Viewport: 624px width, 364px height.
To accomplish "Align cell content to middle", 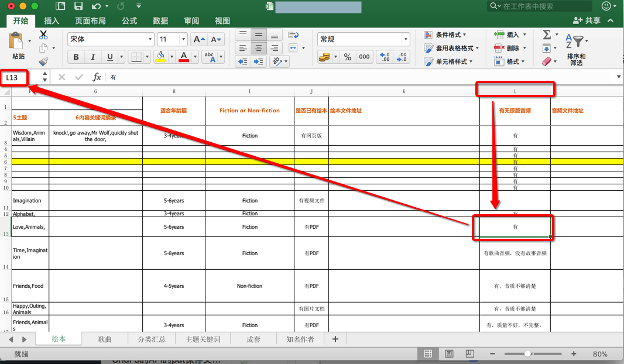I will click(x=259, y=35).
